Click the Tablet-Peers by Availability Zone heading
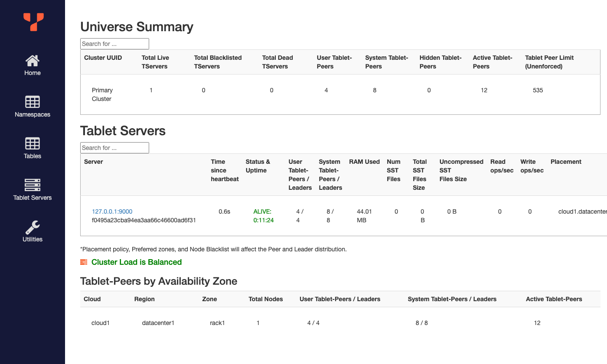 click(159, 281)
